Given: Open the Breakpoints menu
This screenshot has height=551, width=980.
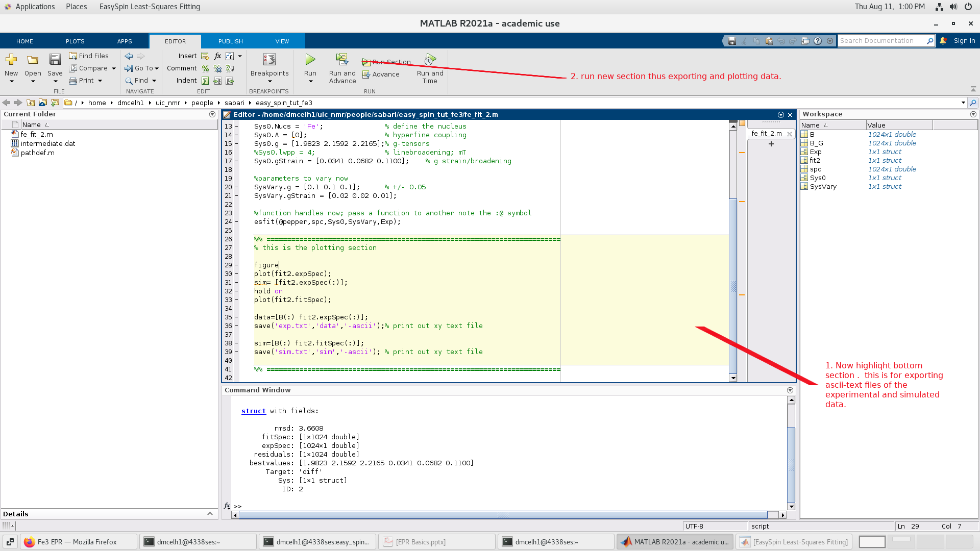Looking at the screenshot, I should pyautogui.click(x=269, y=68).
